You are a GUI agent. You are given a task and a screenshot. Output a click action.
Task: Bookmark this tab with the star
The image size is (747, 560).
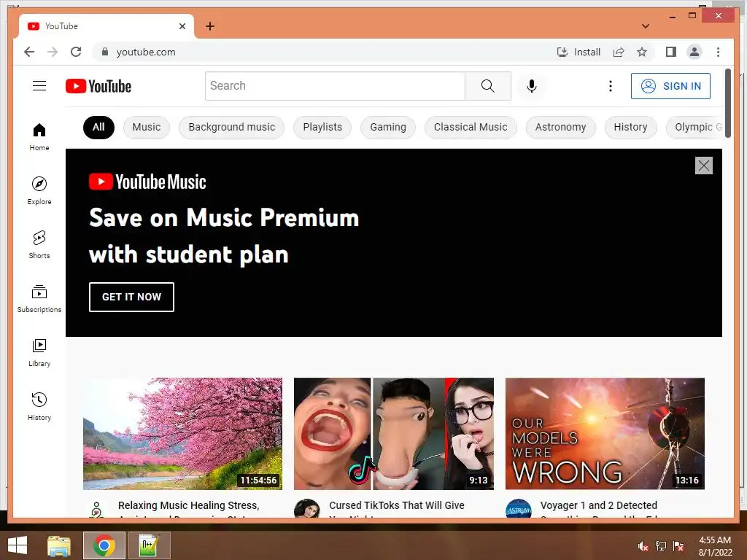[x=642, y=52]
